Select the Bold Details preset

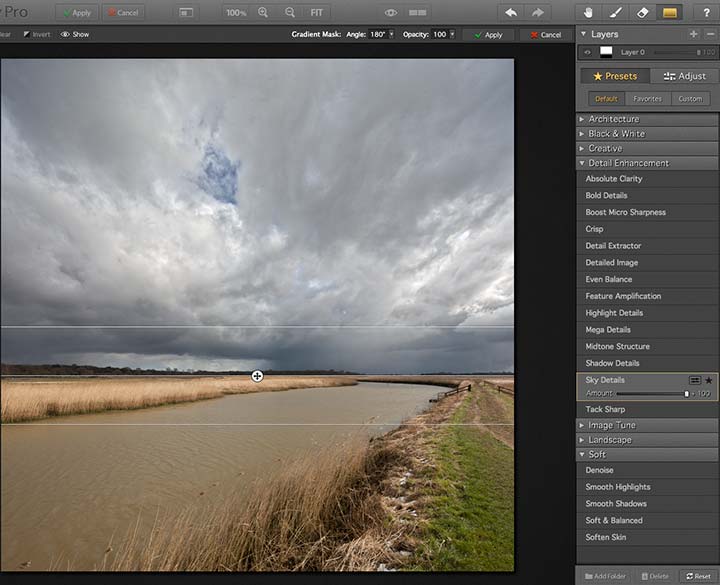point(647,196)
